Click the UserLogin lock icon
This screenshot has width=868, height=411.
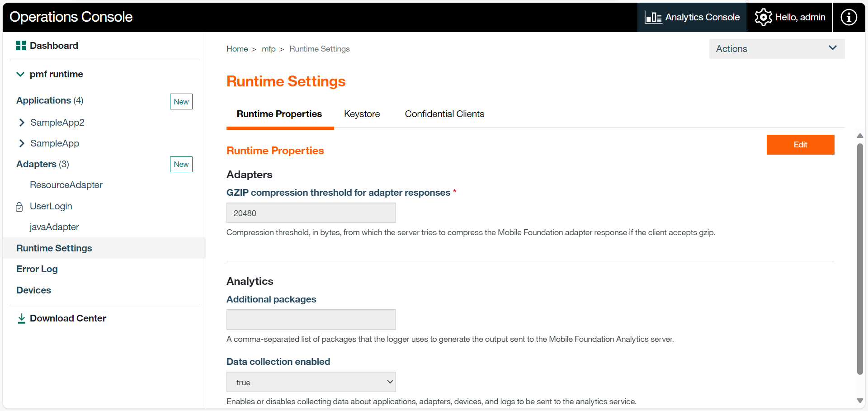coord(19,207)
